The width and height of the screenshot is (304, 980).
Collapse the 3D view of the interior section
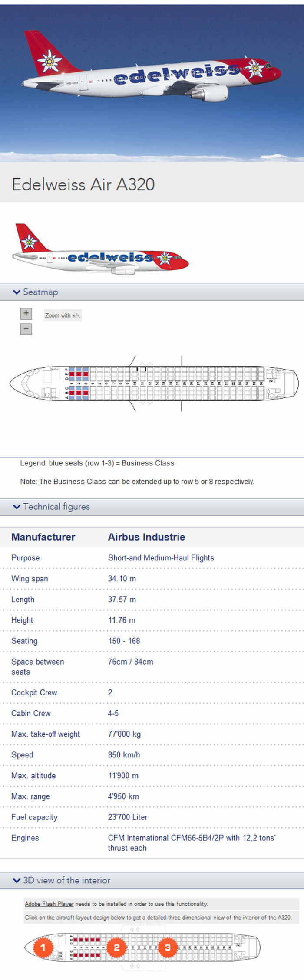(62, 880)
